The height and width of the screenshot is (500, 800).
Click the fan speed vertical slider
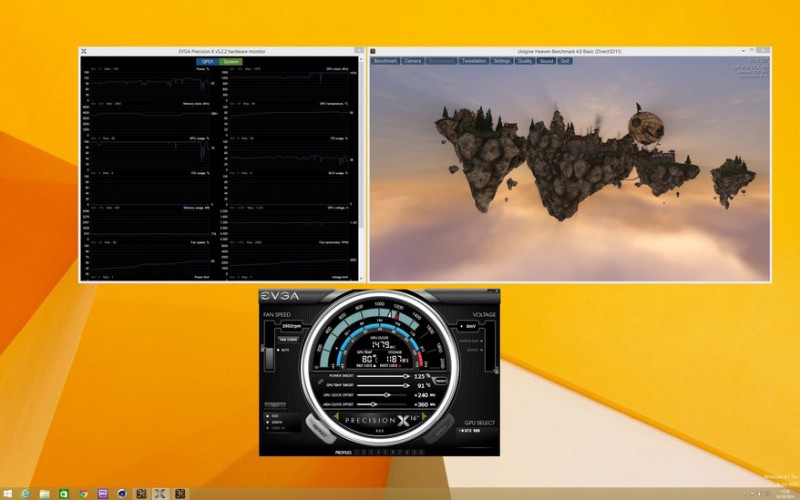point(269,346)
